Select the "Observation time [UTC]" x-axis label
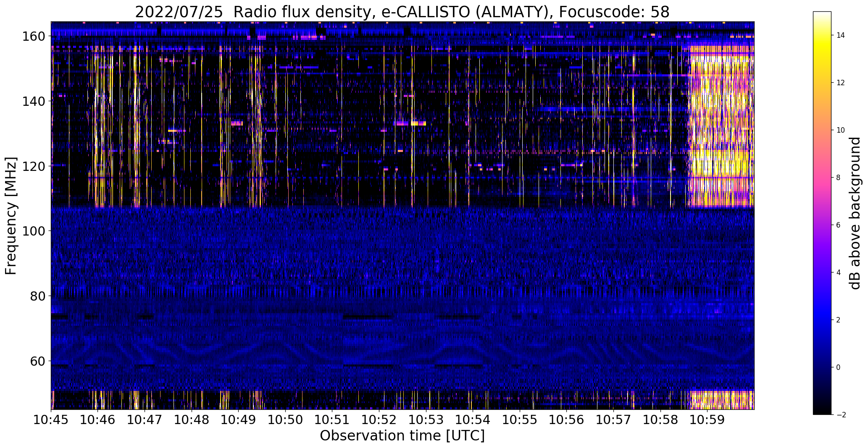 point(402,436)
